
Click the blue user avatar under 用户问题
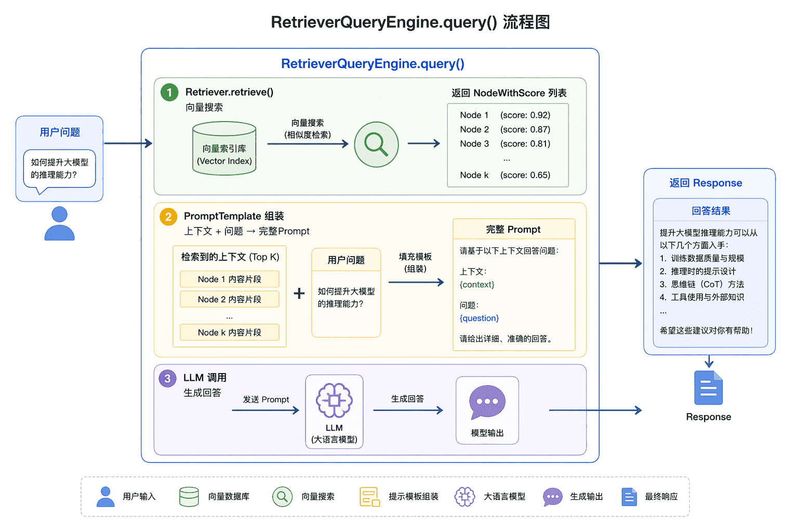[x=59, y=223]
